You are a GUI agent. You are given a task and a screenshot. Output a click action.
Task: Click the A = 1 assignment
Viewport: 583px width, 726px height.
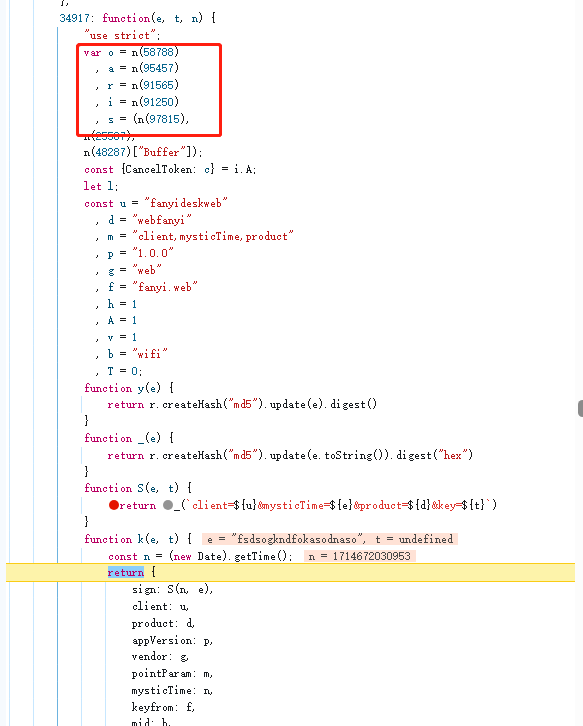pyautogui.click(x=122, y=320)
